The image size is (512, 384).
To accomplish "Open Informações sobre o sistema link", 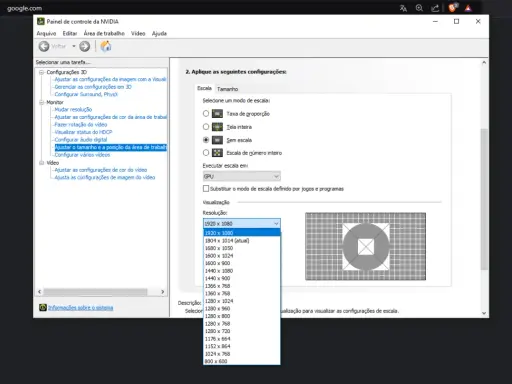I will tap(81, 307).
